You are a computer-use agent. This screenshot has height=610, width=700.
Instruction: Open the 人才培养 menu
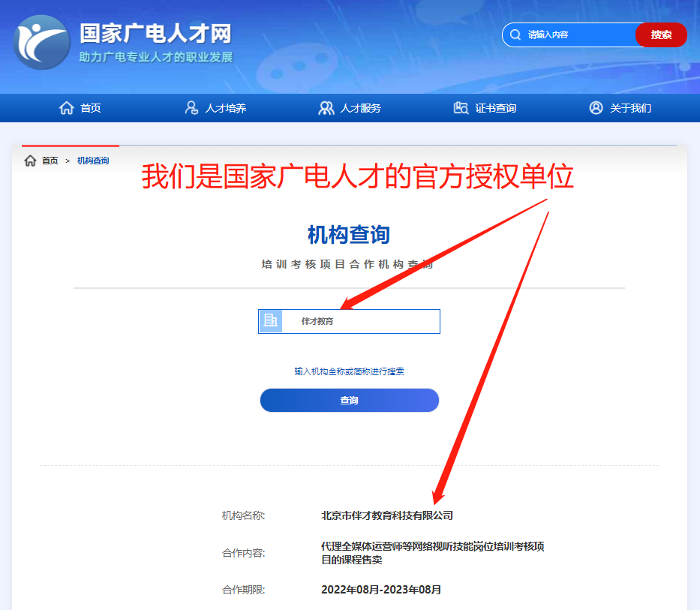[225, 108]
